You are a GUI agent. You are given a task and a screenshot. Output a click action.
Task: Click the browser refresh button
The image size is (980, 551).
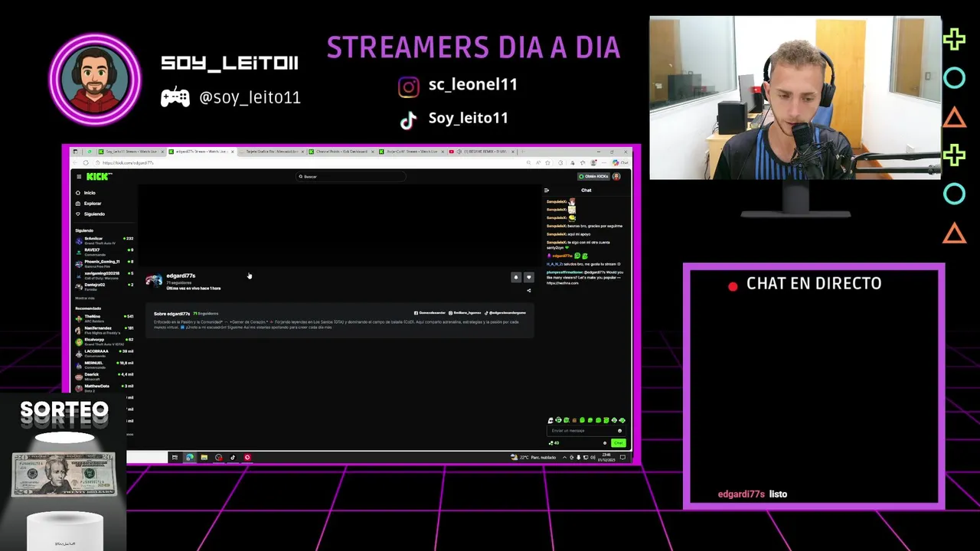coord(86,163)
